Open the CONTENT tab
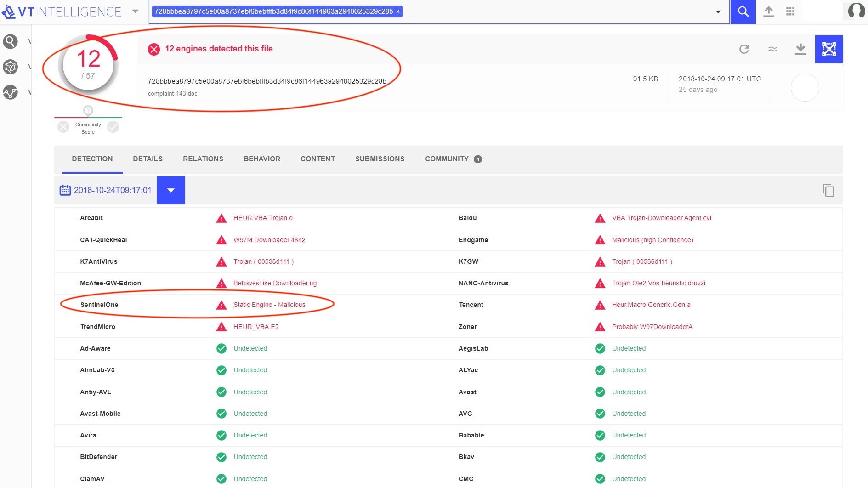 coord(318,159)
